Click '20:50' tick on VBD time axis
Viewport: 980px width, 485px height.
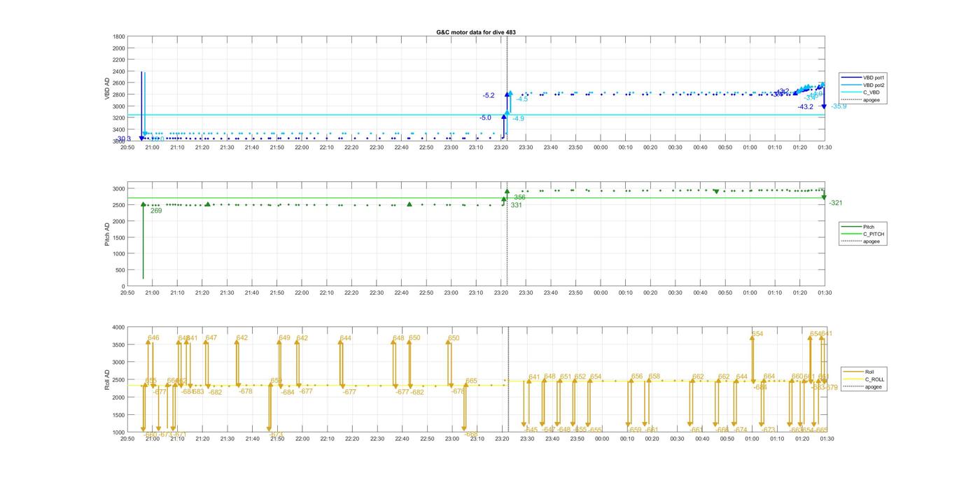tap(127, 147)
